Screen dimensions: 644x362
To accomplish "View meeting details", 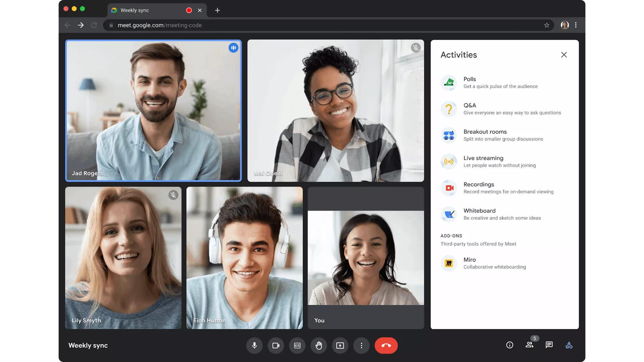I will coord(510,345).
